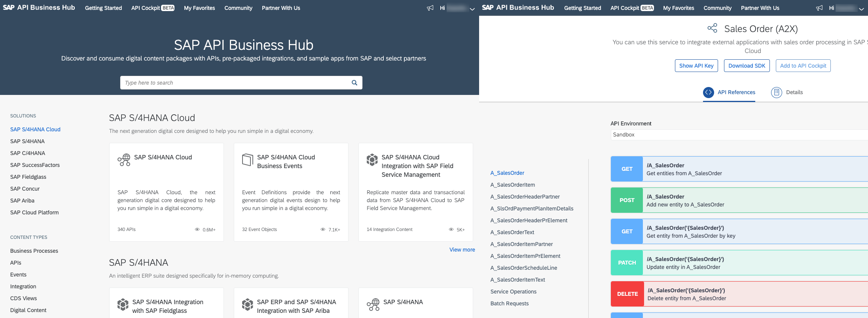Screen dimensions: 868x318
Task: Open Partner With Us in right window
Action: pyautogui.click(x=760, y=8)
